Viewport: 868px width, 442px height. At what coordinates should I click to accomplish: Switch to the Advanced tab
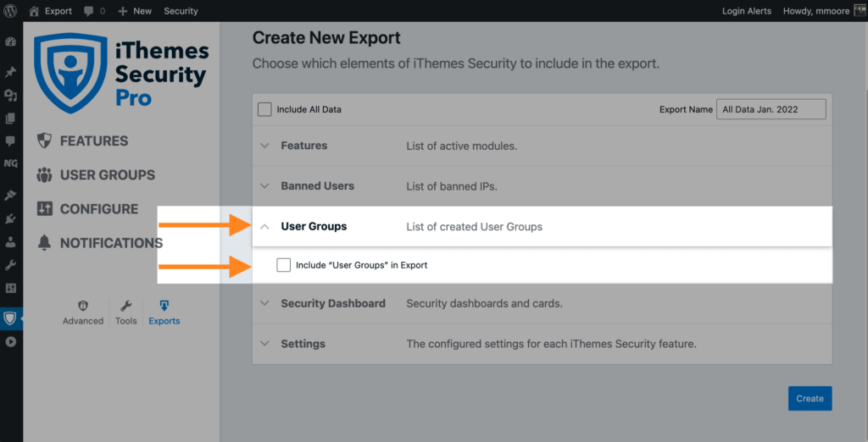coord(83,312)
